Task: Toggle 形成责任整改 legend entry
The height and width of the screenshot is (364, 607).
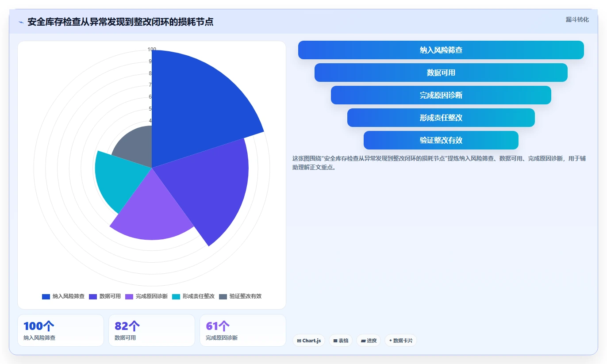Action: pyautogui.click(x=193, y=296)
